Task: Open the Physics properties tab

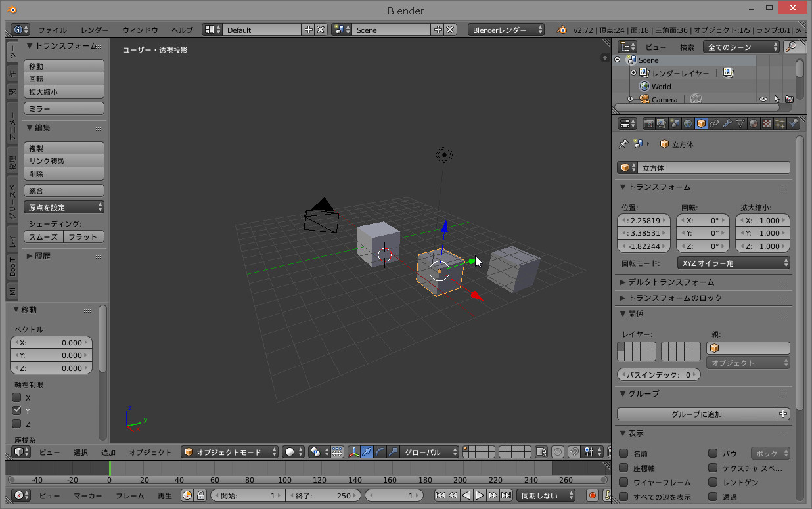Action: (x=793, y=123)
